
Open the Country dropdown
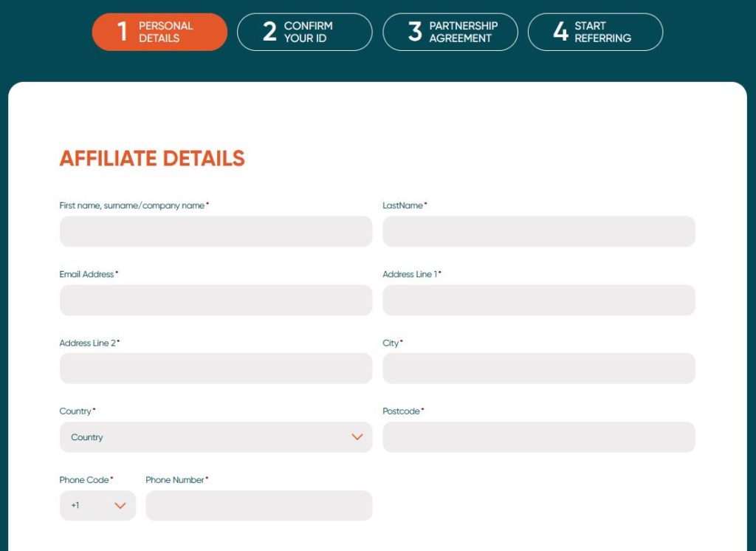(x=216, y=437)
